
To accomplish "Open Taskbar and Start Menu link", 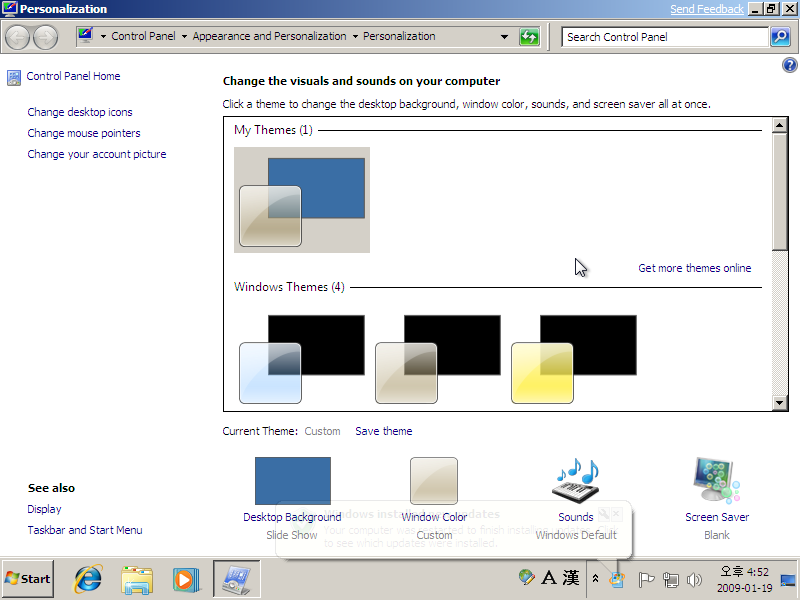I will [85, 530].
